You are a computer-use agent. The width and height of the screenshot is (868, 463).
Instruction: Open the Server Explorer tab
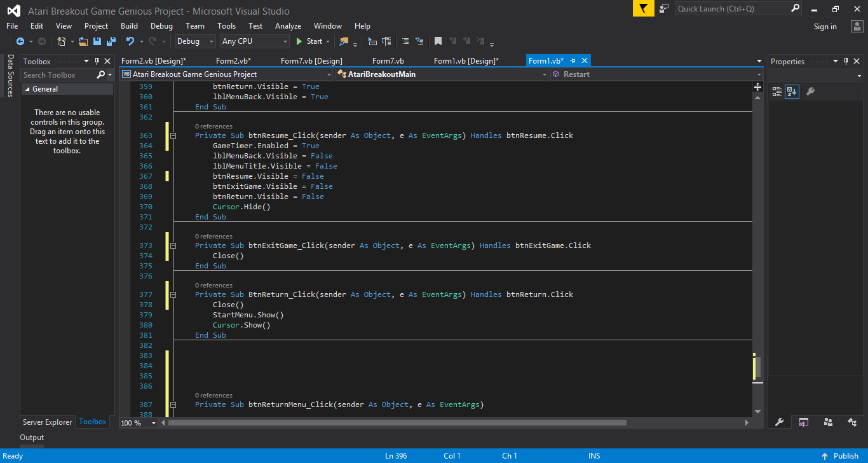pyautogui.click(x=48, y=422)
